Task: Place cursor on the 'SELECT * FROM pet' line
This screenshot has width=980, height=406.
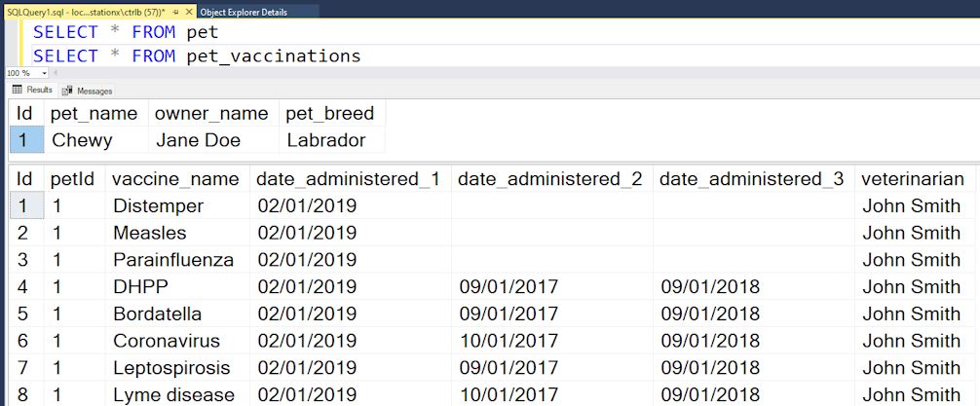Action: point(127,32)
